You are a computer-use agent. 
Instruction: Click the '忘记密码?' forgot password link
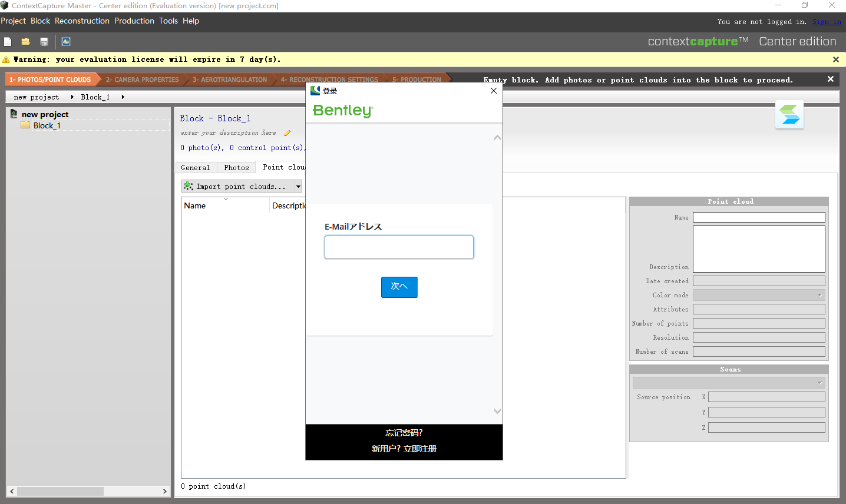(x=404, y=433)
